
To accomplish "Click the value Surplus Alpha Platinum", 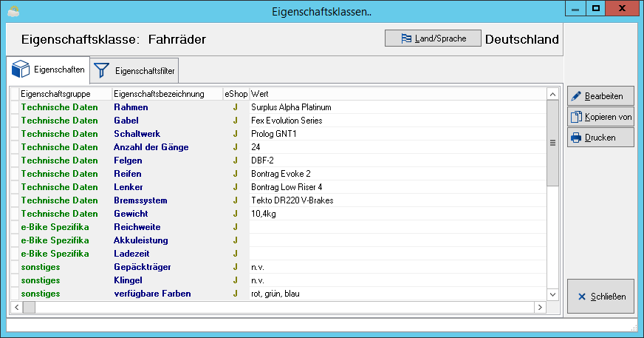I will (291, 107).
